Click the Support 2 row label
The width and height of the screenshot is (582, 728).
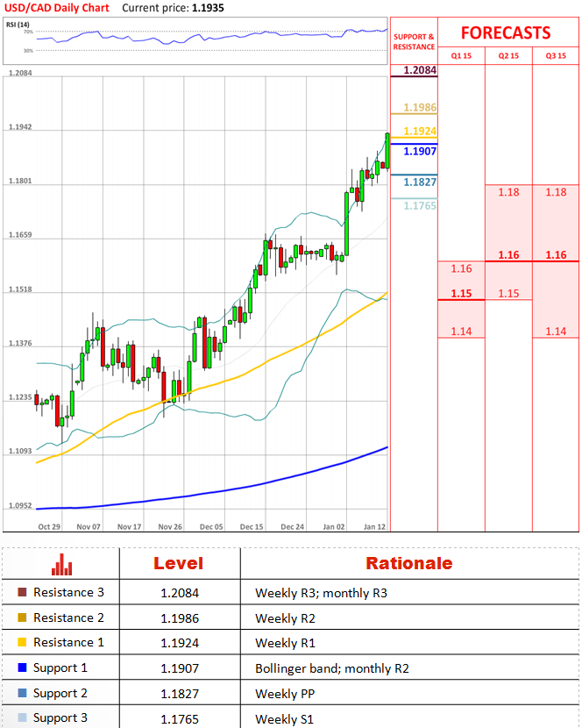tap(60, 693)
